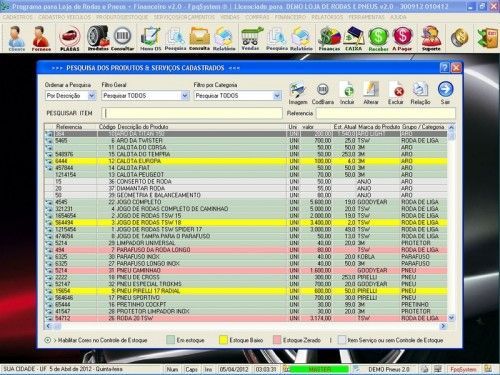Open the FINANCEIRO menu
500x375 pixels.
click(x=290, y=17)
